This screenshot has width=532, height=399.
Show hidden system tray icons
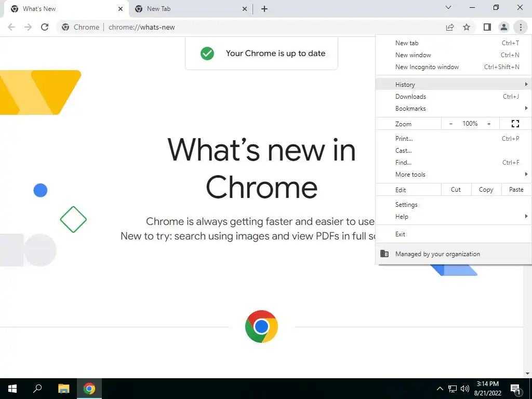pos(440,389)
